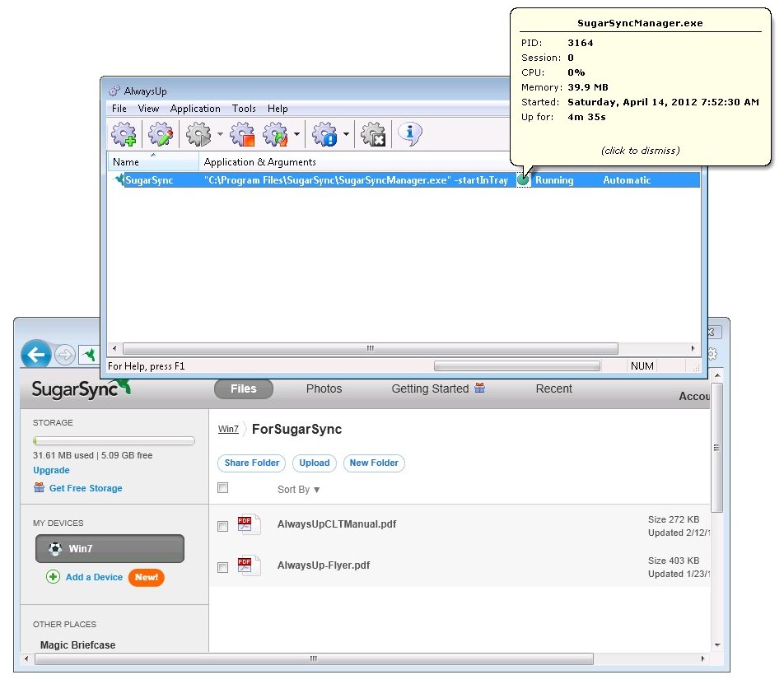This screenshot has height=684, width=784.
Task: Open the dropdown arrow next to the gear-exclamation icon
Action: [x=346, y=134]
